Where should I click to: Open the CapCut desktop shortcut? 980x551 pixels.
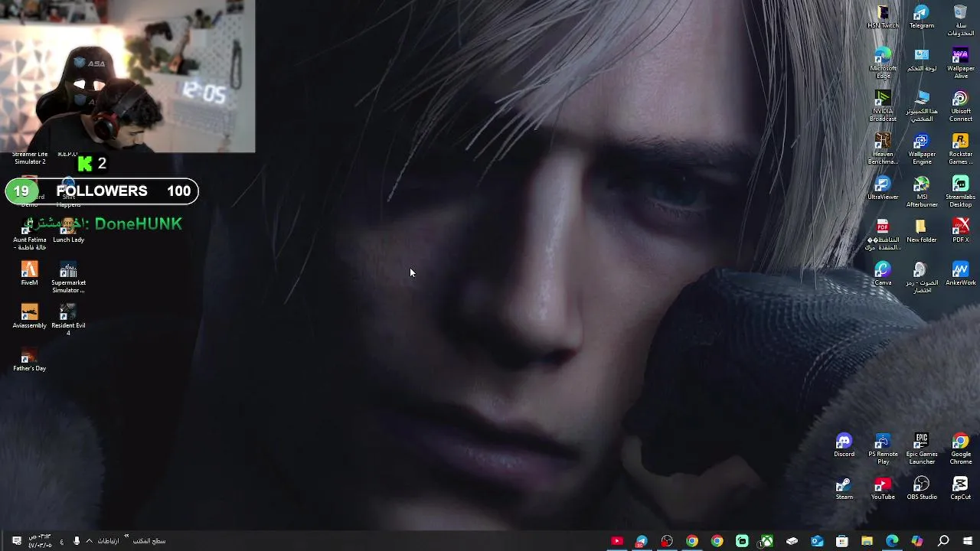[x=960, y=488]
